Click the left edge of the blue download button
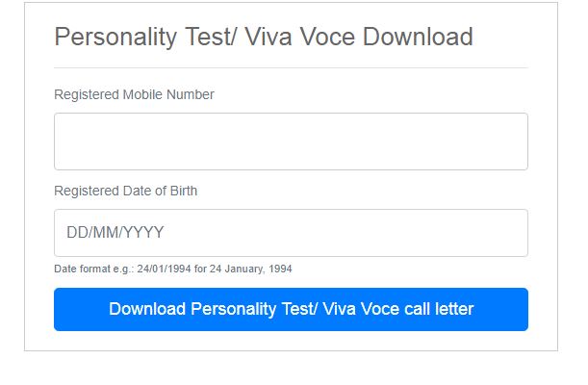The image size is (588, 385). point(64,309)
